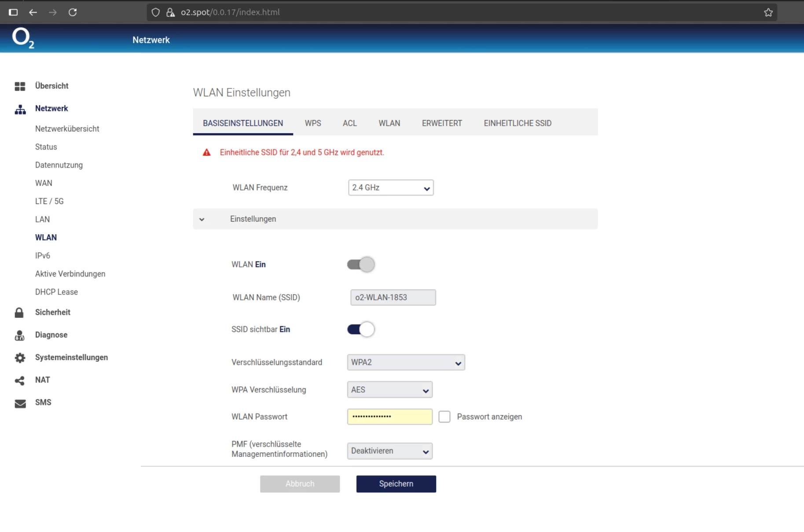Open IPv6 in the sidebar
The image size is (804, 532).
pos(43,255)
